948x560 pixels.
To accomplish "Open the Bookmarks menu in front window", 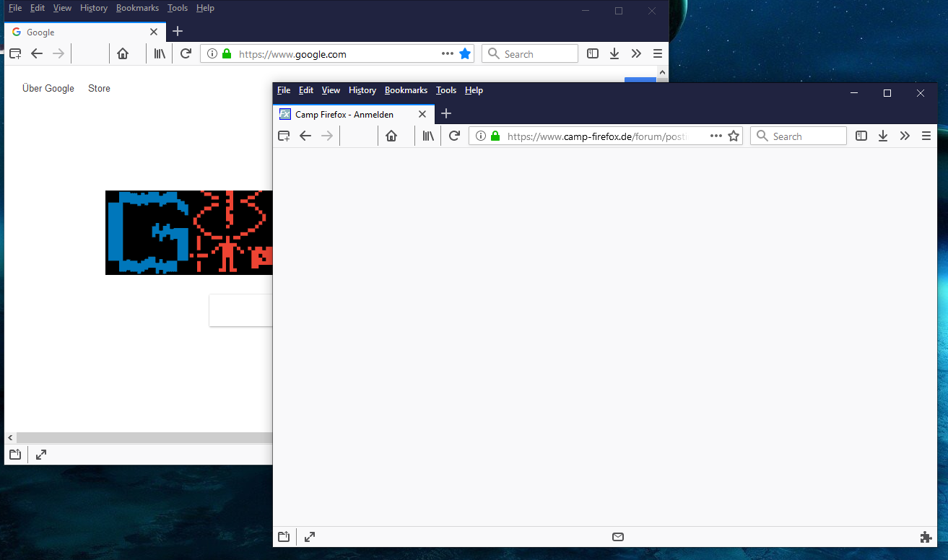I will (406, 90).
